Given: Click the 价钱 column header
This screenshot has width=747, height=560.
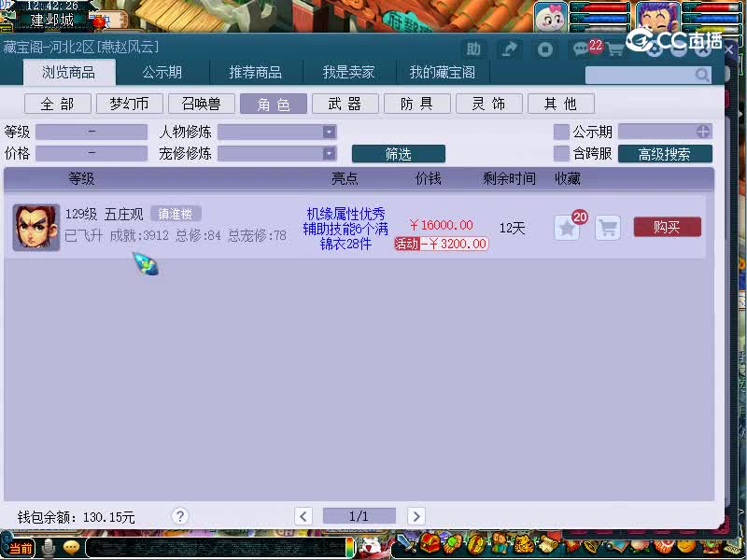Looking at the screenshot, I should [428, 178].
